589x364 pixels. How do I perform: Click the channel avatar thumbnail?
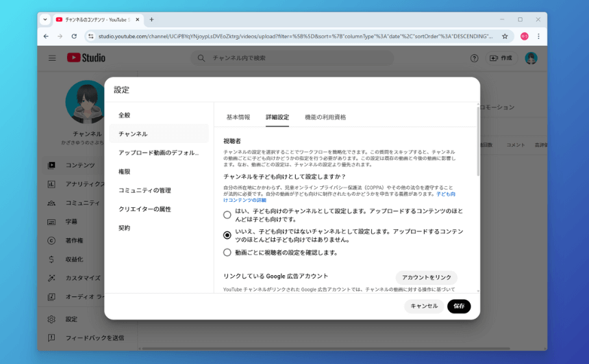pos(86,102)
